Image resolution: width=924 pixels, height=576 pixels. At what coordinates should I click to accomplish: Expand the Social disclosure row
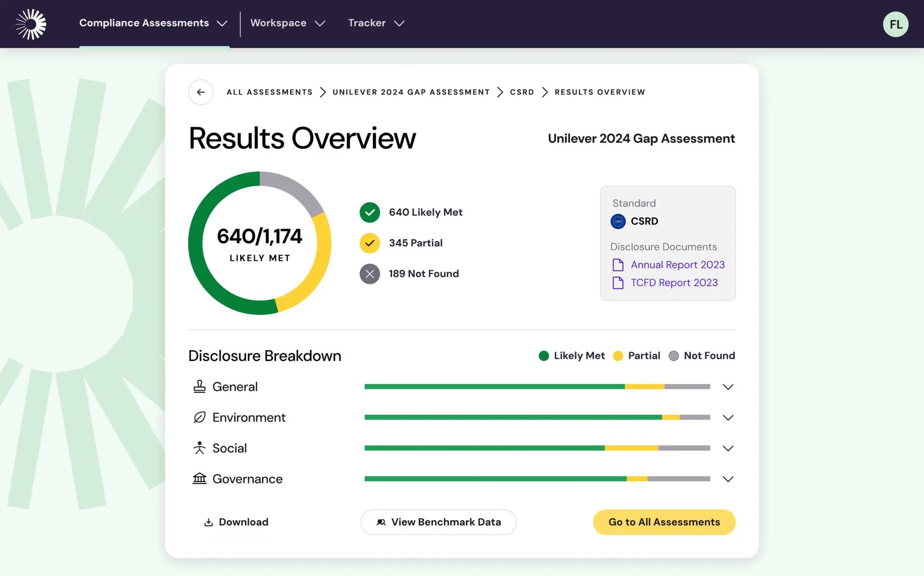coord(728,448)
